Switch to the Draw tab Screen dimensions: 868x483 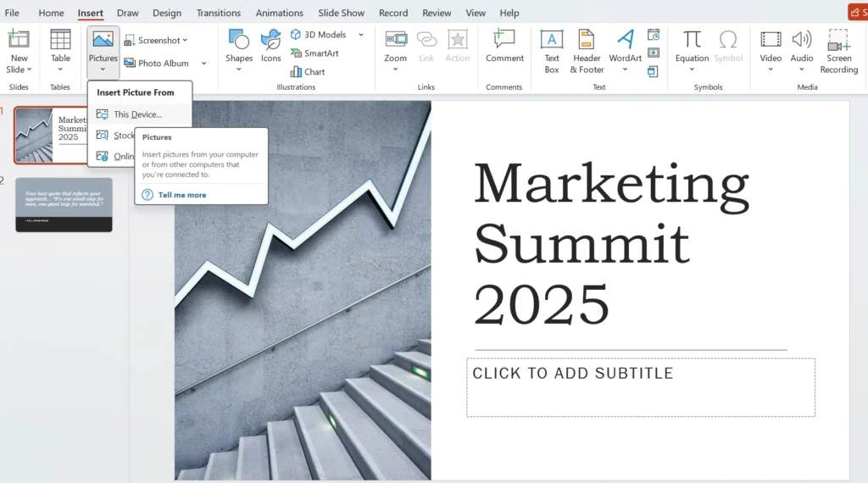(x=128, y=13)
